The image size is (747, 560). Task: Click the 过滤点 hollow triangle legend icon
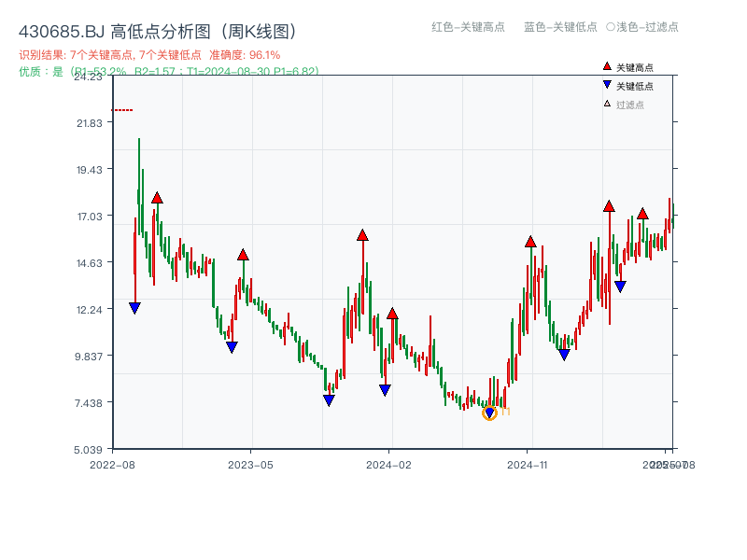[605, 105]
